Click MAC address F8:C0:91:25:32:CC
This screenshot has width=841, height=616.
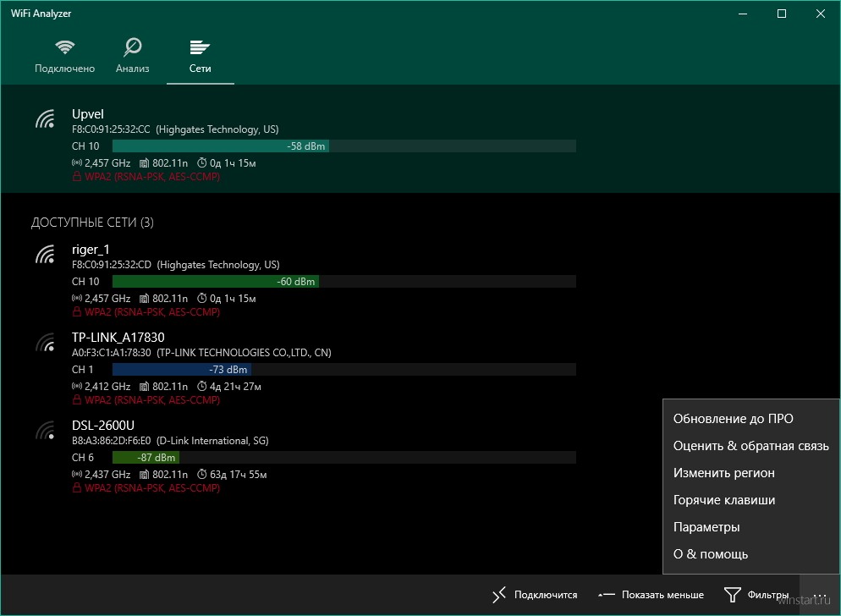point(111,129)
